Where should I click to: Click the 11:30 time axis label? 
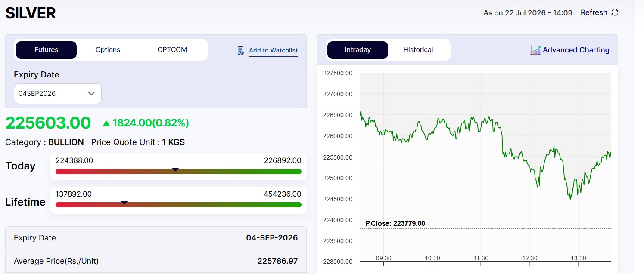[x=481, y=258]
